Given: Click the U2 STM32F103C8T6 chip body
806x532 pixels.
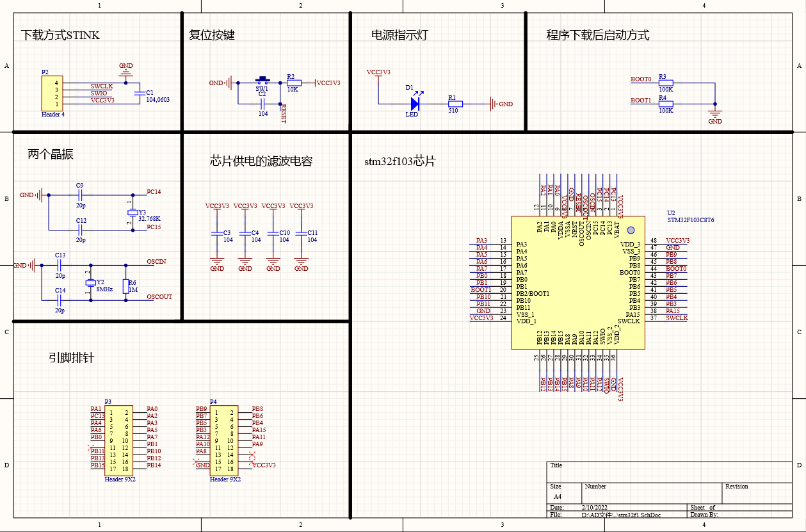Looking at the screenshot, I should coord(577,282).
